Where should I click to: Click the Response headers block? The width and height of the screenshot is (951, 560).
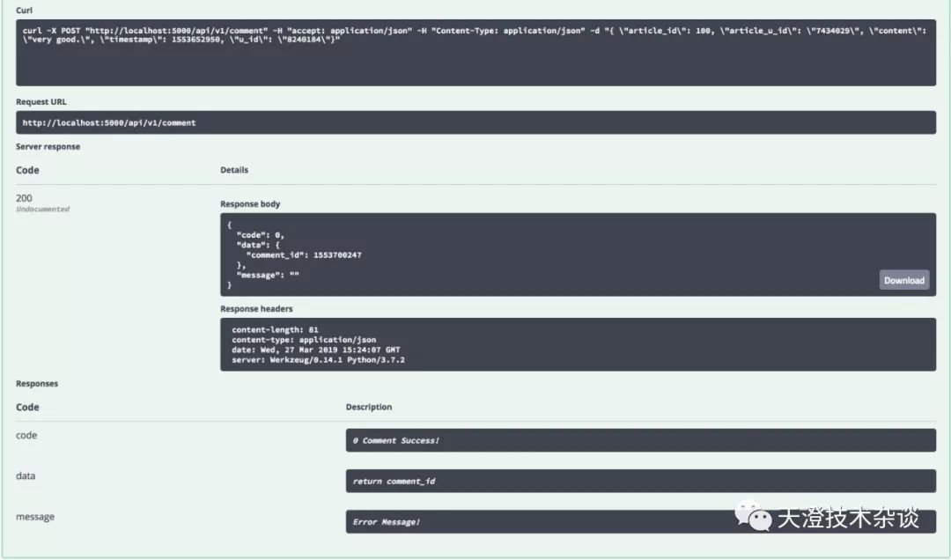578,344
